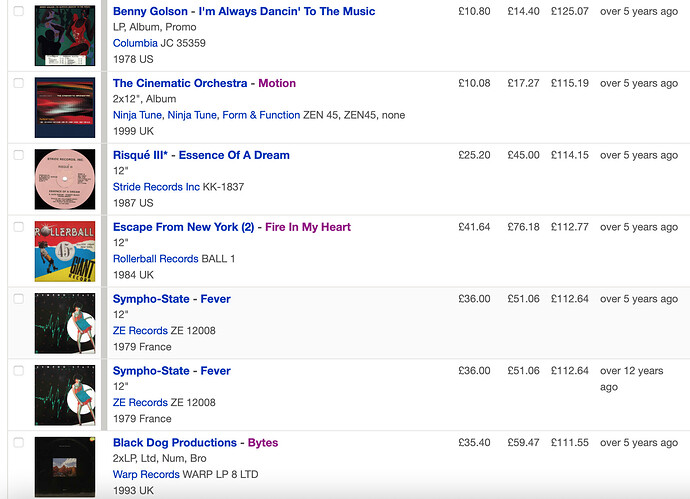Image resolution: width=690 pixels, height=499 pixels.
Task: Open the Rollerball record sleeve thumbnail
Action: 65,251
